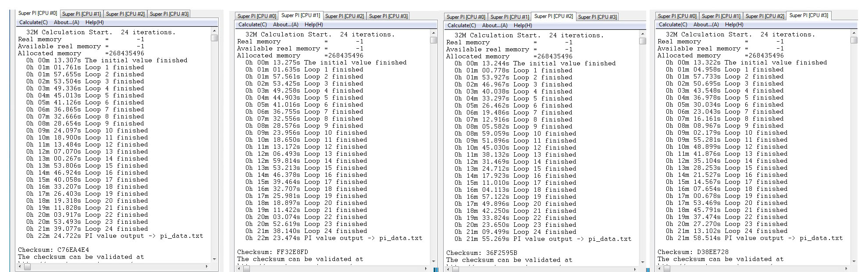The height and width of the screenshot is (272, 868).
Task: Click checksum C76EA4E4 text in CPU #0
Action: click(53, 250)
